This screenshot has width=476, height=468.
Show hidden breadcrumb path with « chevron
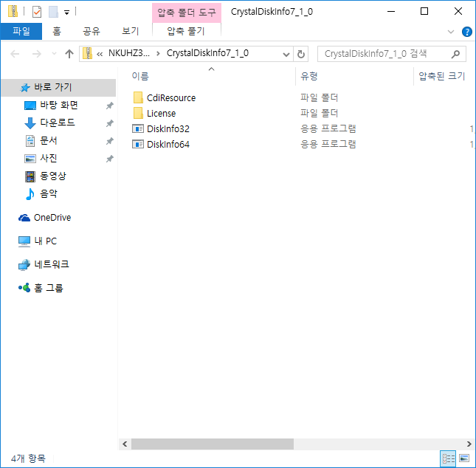[100, 54]
